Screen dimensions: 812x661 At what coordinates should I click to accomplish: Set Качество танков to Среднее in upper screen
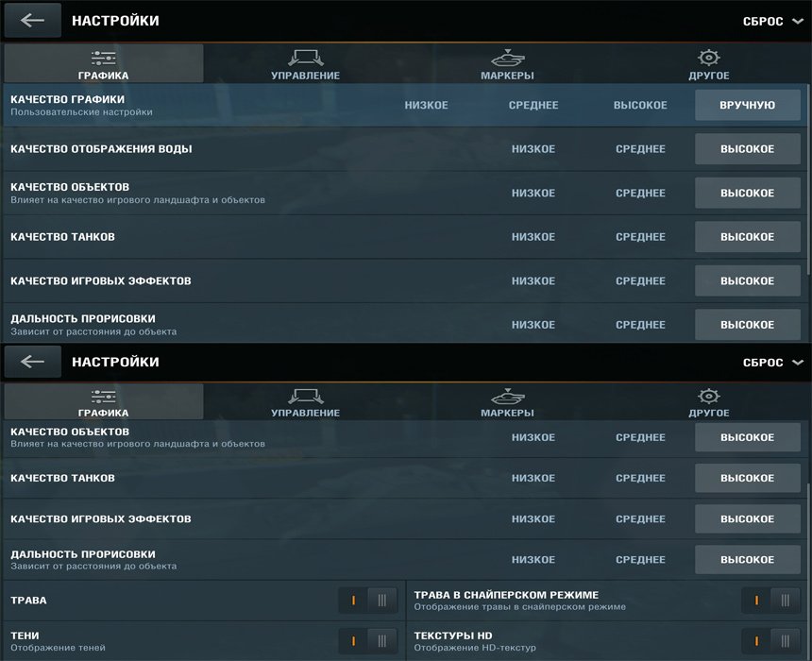(x=640, y=237)
